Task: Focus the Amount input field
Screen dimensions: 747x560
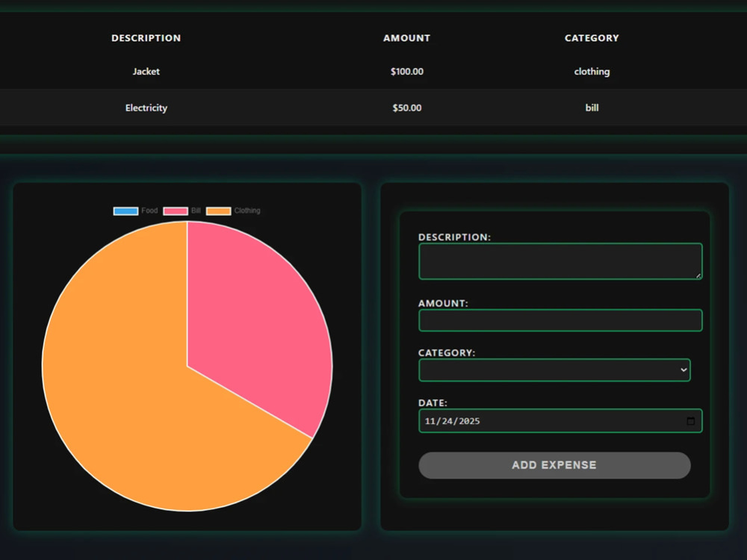Action: tap(560, 320)
